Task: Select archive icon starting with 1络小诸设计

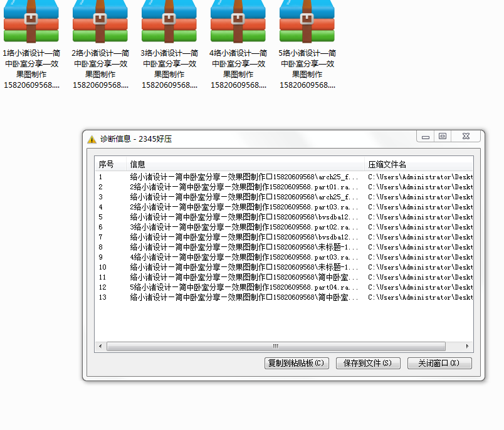Action: (x=31, y=21)
